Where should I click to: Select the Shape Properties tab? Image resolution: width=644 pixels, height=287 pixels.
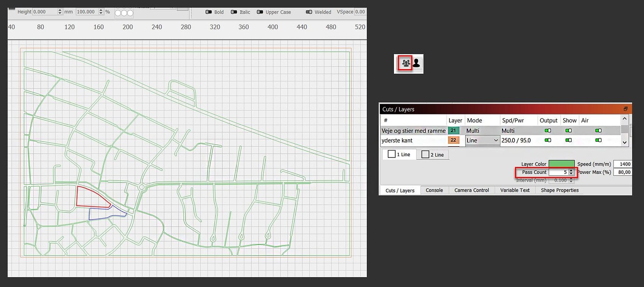click(x=560, y=190)
